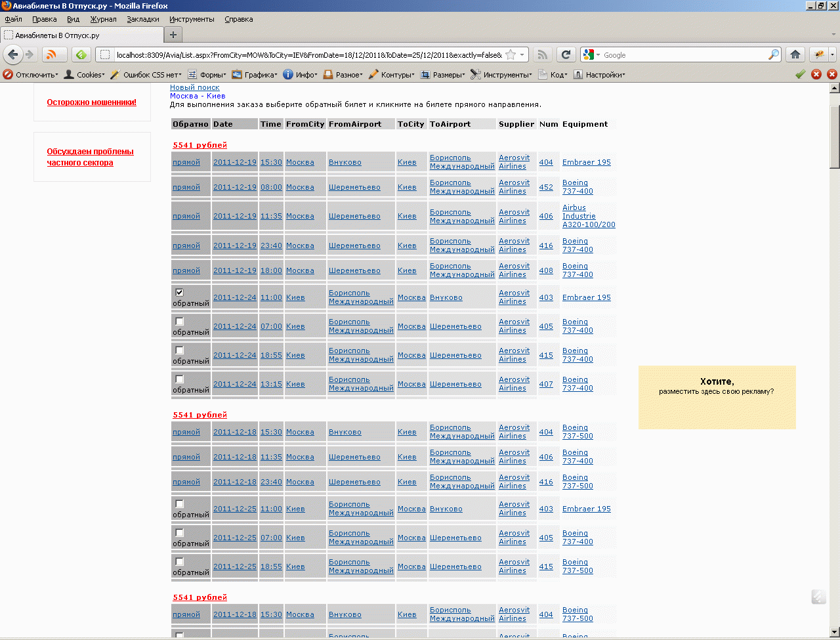Screen dimensions: 840x640
Task: Check the return flight 2011-12-24 07:00 checkbox
Action: tap(180, 322)
